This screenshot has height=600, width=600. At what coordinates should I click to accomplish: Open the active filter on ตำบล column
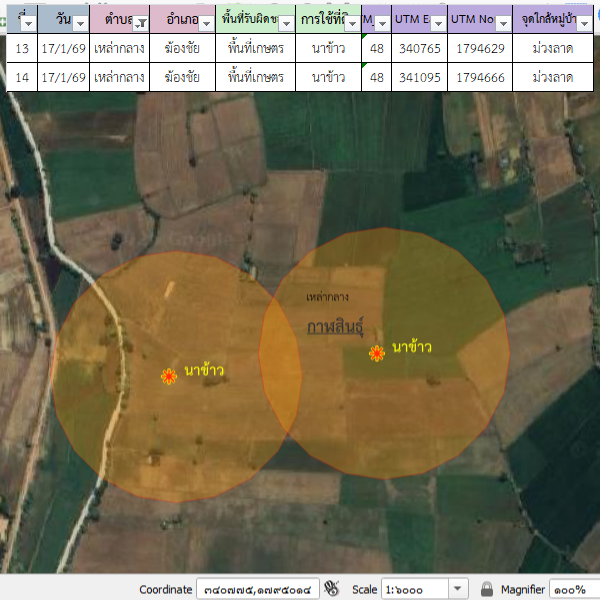141,23
